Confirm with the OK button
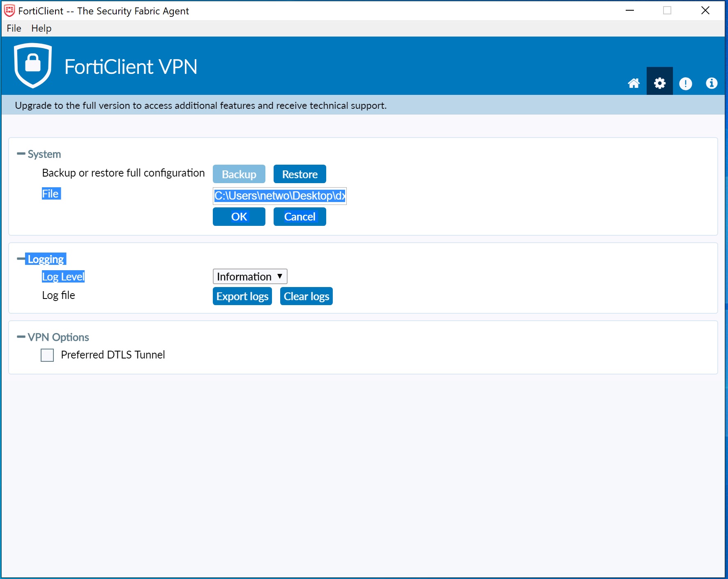 click(239, 216)
